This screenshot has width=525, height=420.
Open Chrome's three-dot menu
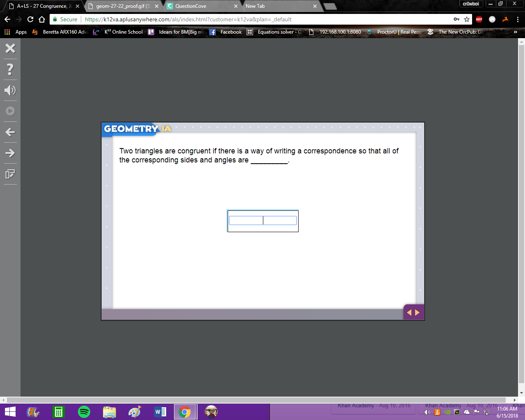(518, 19)
